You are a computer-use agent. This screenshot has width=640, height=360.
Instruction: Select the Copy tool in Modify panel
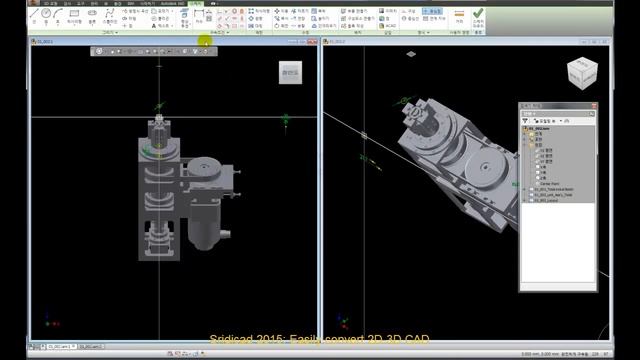[x=281, y=18]
